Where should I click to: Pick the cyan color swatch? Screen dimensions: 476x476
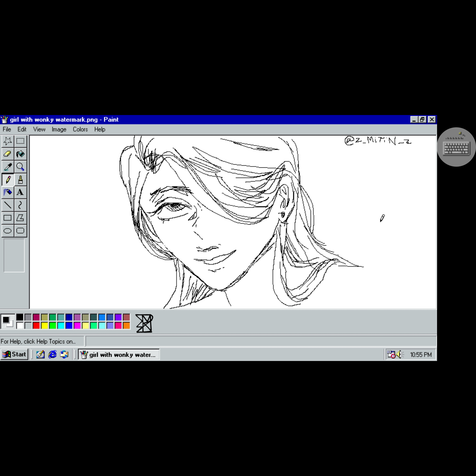61,326
